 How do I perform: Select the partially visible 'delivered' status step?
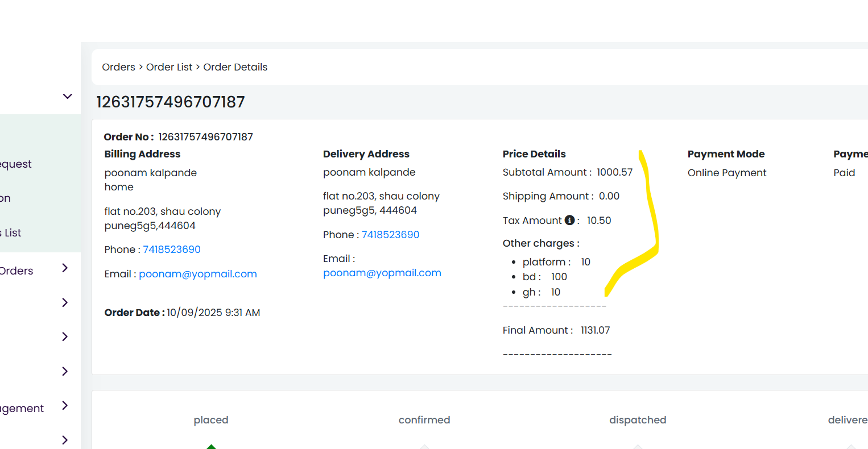[x=848, y=420]
